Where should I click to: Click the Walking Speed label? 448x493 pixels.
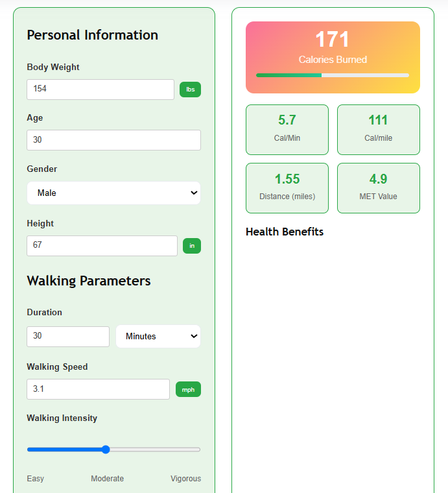click(x=57, y=367)
